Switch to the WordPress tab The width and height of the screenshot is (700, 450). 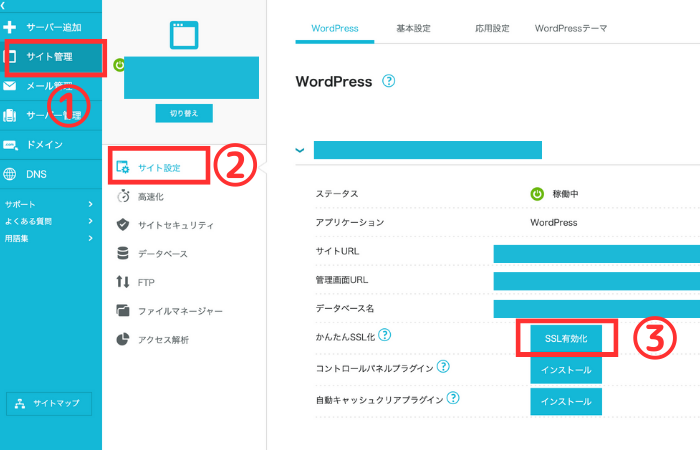(x=335, y=28)
